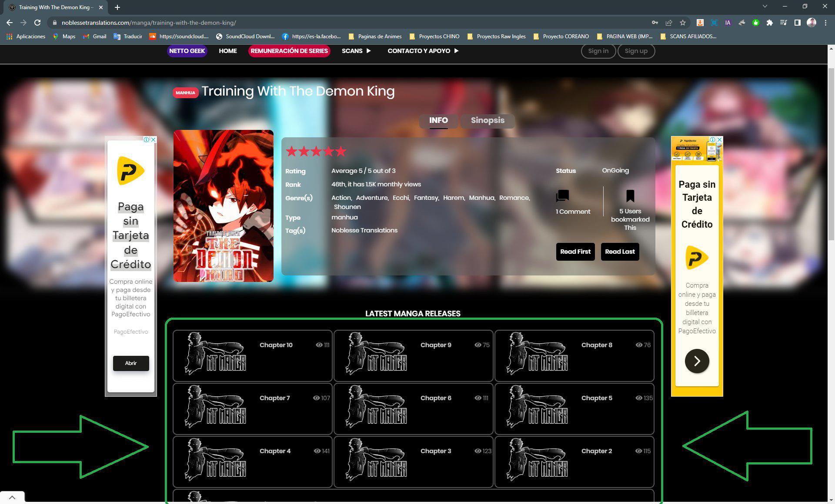The image size is (835, 504).
Task: Click the Read Last button
Action: click(x=620, y=252)
